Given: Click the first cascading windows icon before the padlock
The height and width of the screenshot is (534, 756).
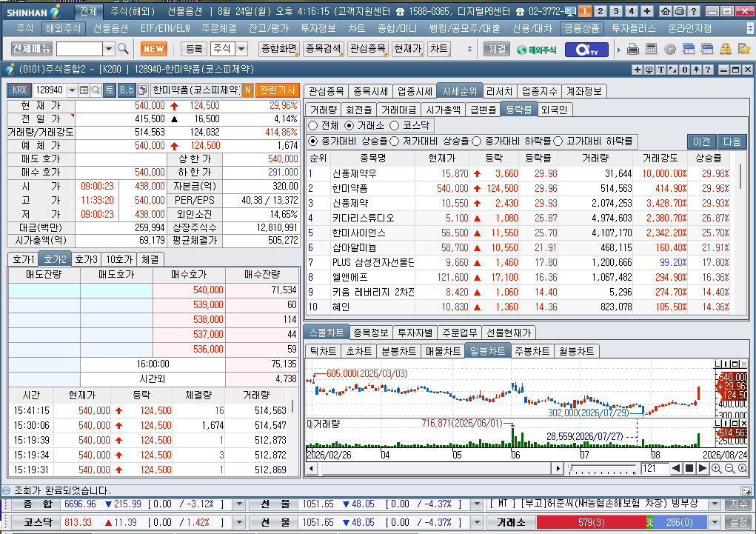Looking at the screenshot, I should point(689,49).
